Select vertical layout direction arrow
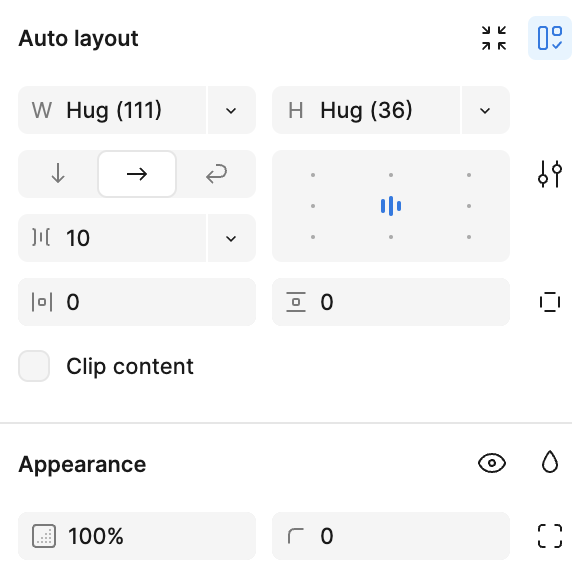The image size is (572, 578). point(58,174)
